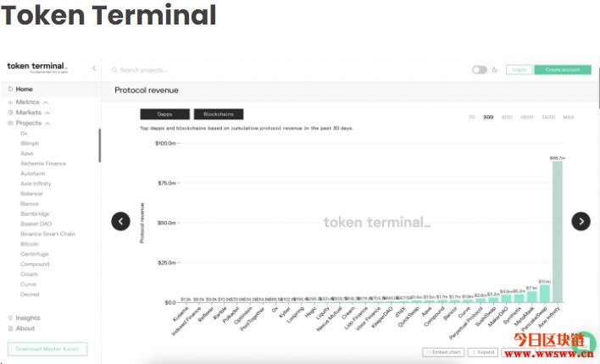The height and width of the screenshot is (364, 600).
Task: Click the Axie Infinity revenue bar
Action: (557, 232)
